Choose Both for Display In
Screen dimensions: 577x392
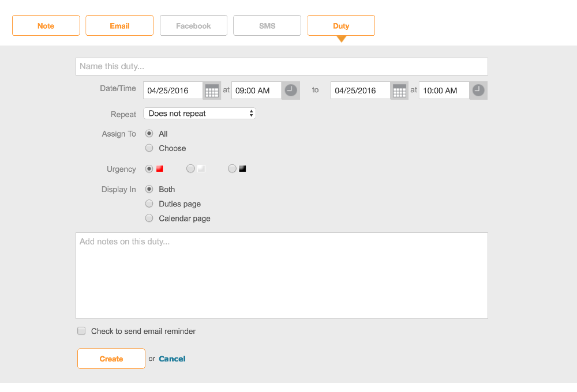point(149,189)
